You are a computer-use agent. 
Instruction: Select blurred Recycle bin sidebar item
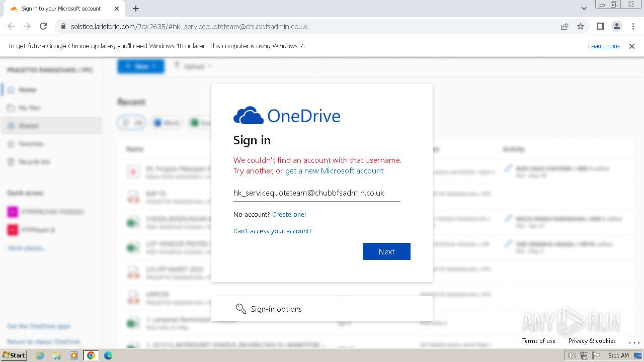coord(51,162)
